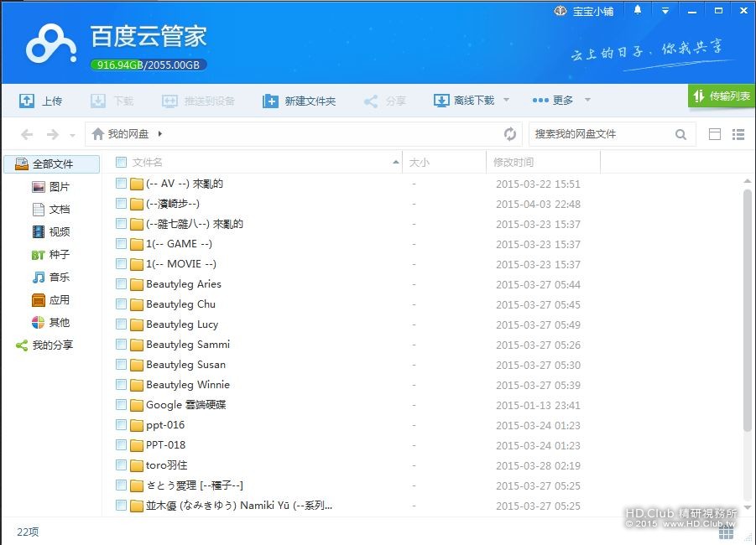The height and width of the screenshot is (545, 756).
Task: Click the Baidu cloud logo
Action: coord(50,44)
